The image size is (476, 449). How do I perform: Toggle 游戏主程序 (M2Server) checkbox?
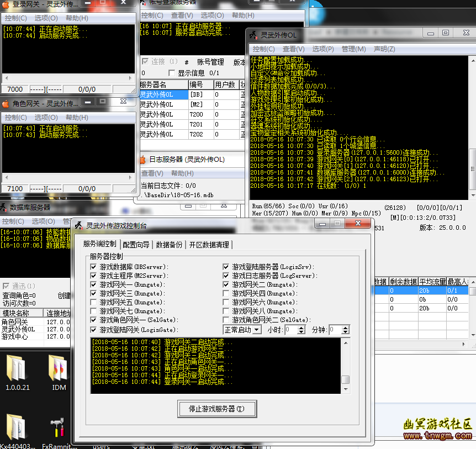[93, 276]
